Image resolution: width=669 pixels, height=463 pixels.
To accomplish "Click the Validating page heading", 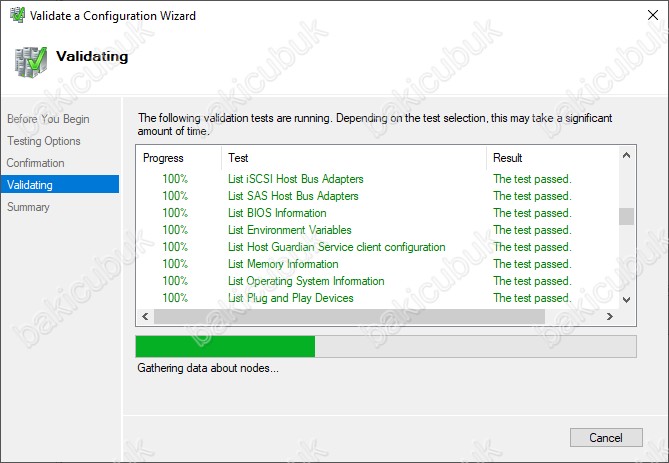I will [x=92, y=56].
